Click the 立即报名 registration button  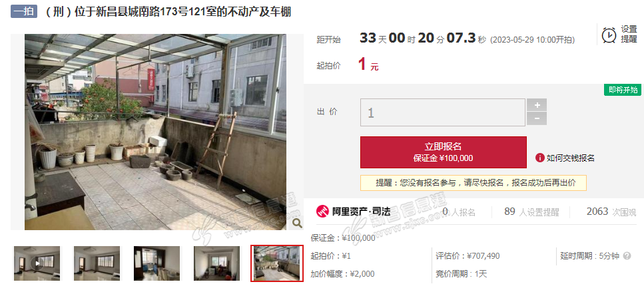tap(443, 152)
